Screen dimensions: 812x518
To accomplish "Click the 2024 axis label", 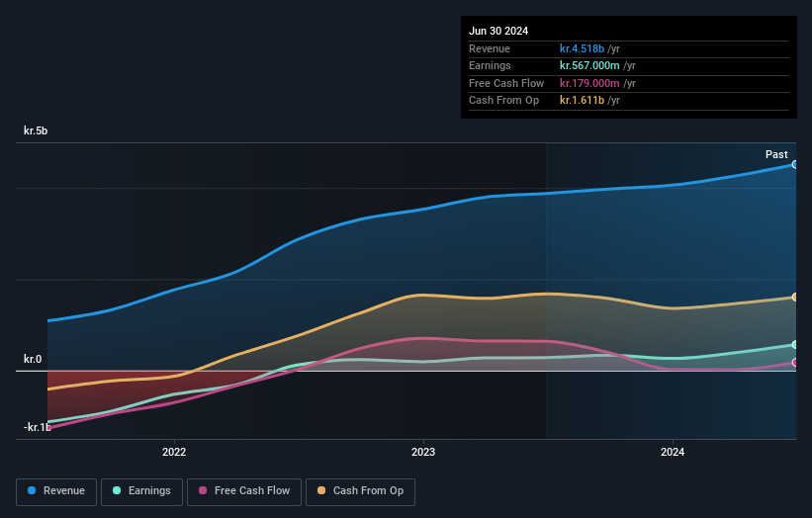I will (x=673, y=452).
